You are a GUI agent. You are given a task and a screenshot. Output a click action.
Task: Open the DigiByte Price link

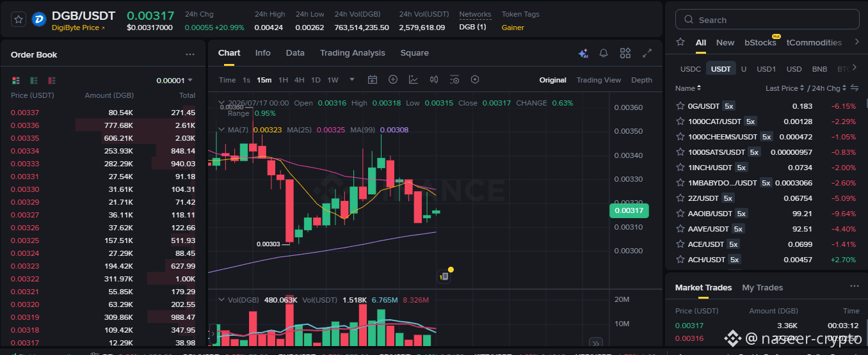[x=78, y=28]
